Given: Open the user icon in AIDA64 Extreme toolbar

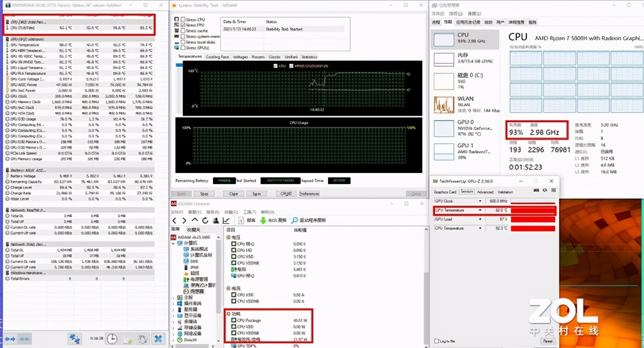Looking at the screenshot, I should (x=216, y=220).
